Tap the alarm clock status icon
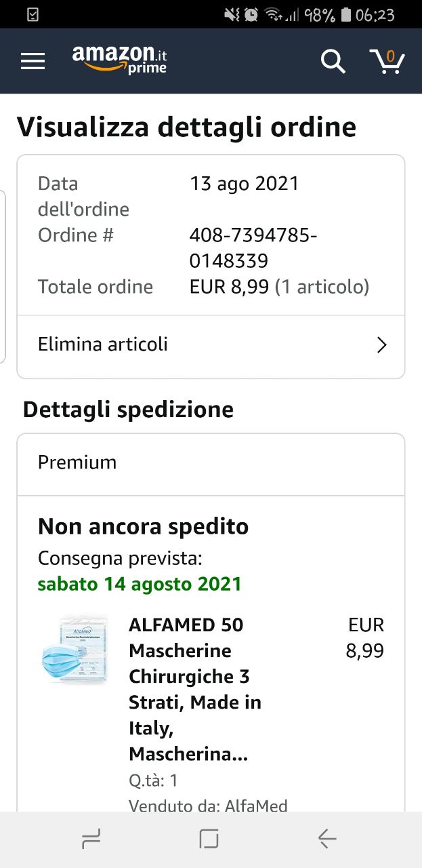This screenshot has height=868, width=422. (251, 14)
